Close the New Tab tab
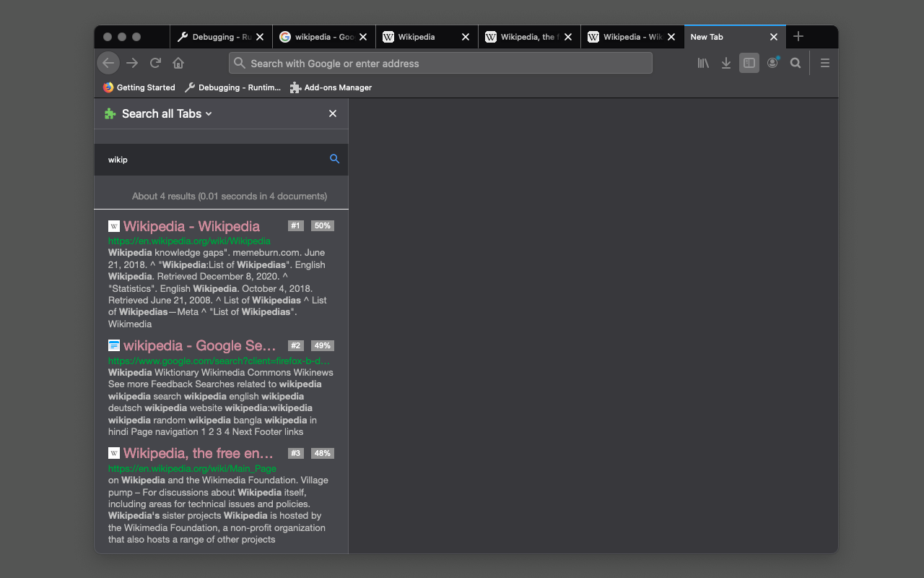The image size is (924, 578). tap(774, 37)
